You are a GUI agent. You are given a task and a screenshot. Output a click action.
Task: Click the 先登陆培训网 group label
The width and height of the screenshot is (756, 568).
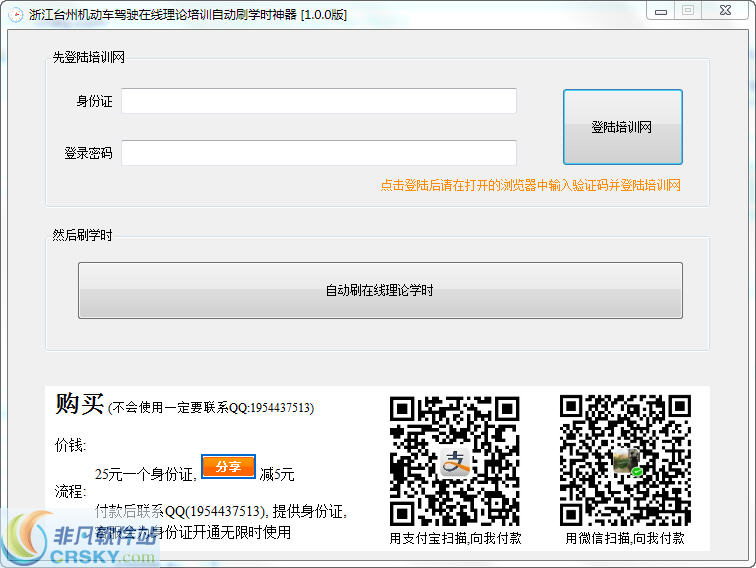pos(89,57)
